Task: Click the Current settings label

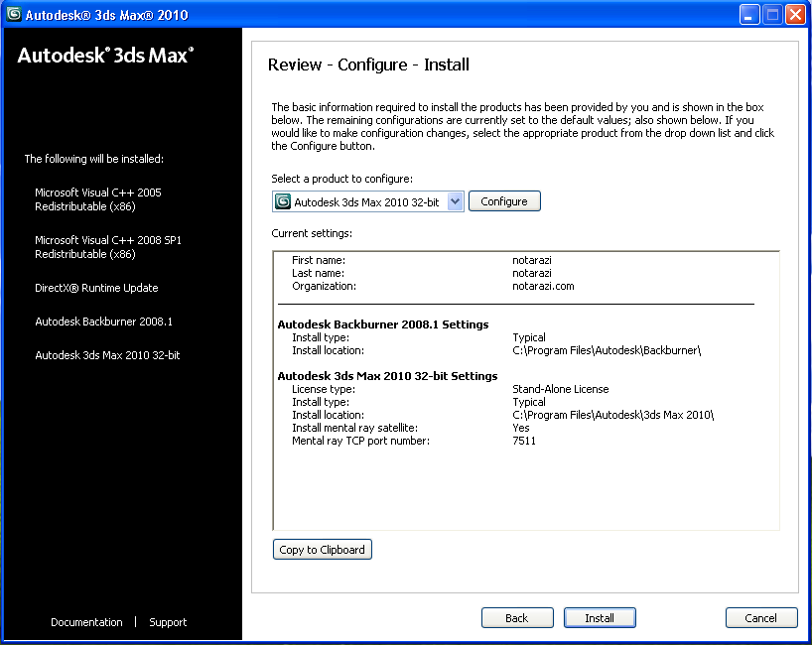Action: (x=312, y=233)
